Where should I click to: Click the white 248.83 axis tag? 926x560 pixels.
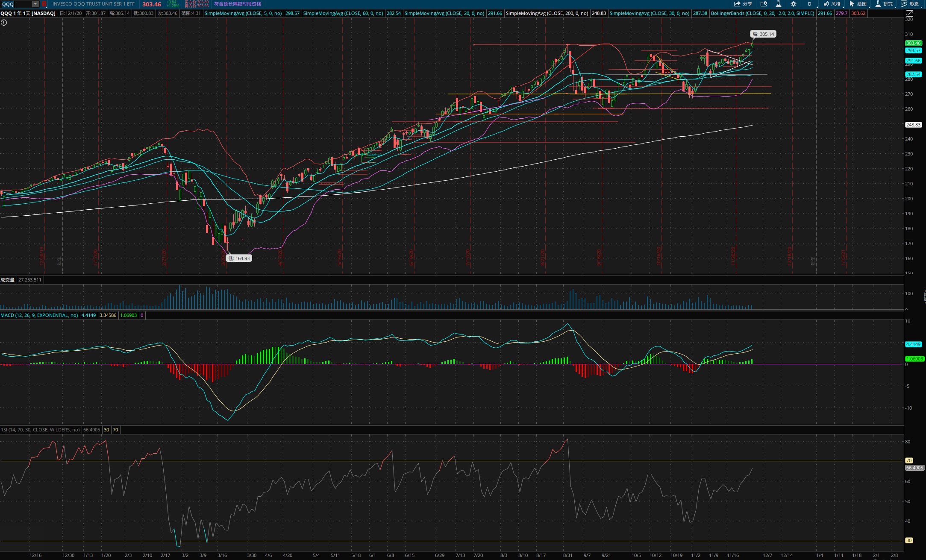point(913,125)
